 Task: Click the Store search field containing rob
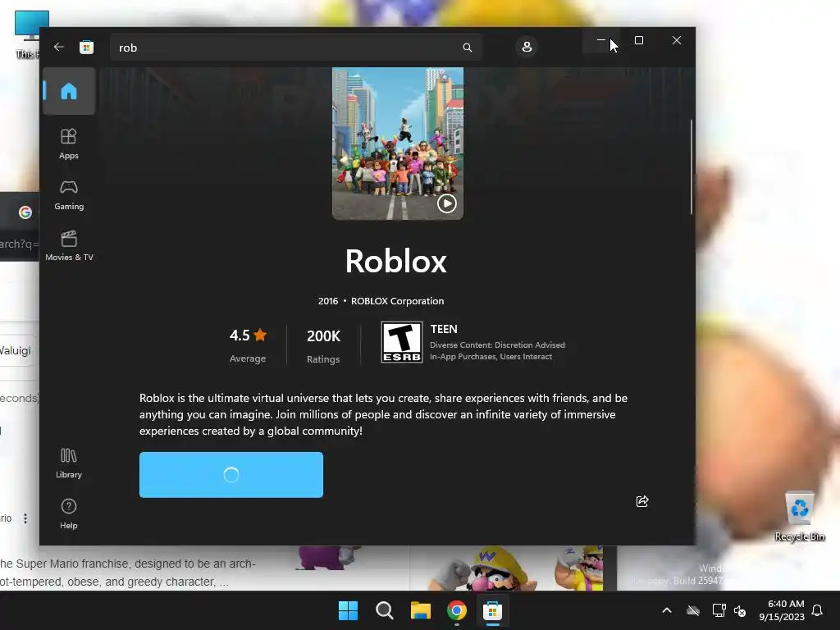295,48
